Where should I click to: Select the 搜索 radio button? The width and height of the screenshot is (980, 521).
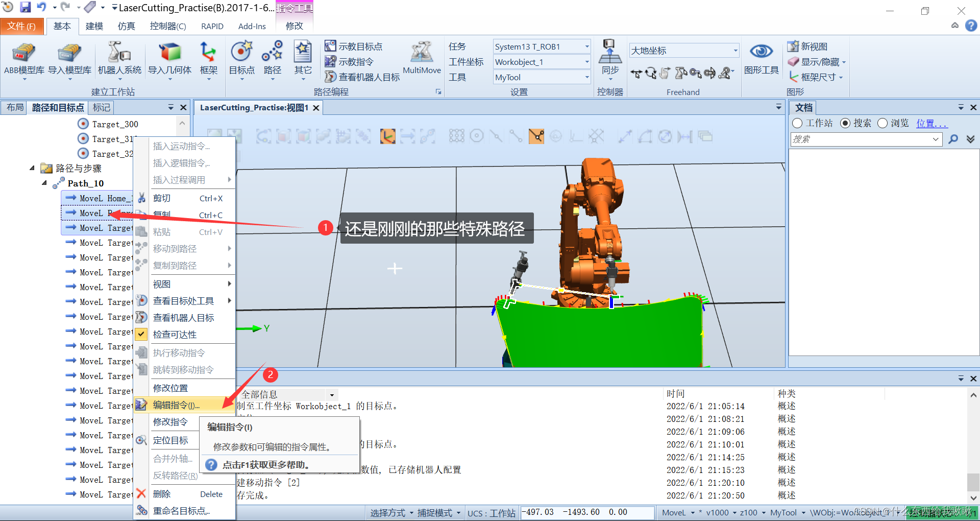[x=845, y=123]
